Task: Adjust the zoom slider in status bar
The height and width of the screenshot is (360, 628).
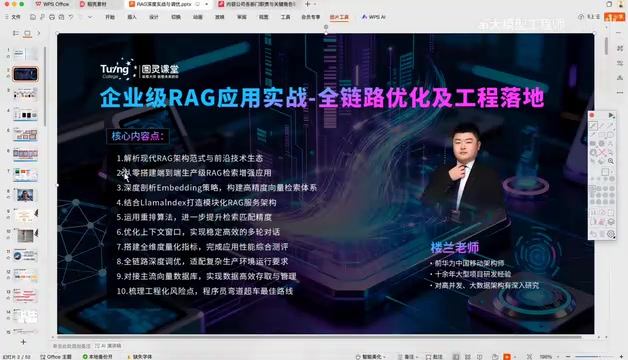Action: point(594,356)
